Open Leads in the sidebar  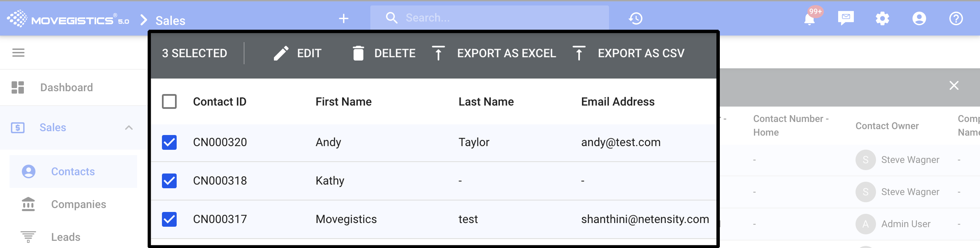point(65,237)
